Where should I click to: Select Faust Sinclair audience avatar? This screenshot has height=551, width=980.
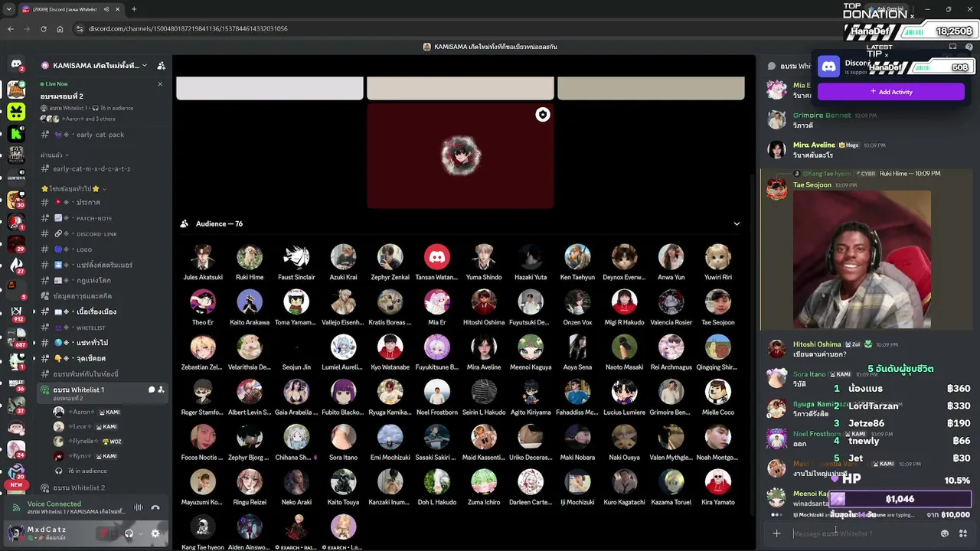(x=296, y=257)
